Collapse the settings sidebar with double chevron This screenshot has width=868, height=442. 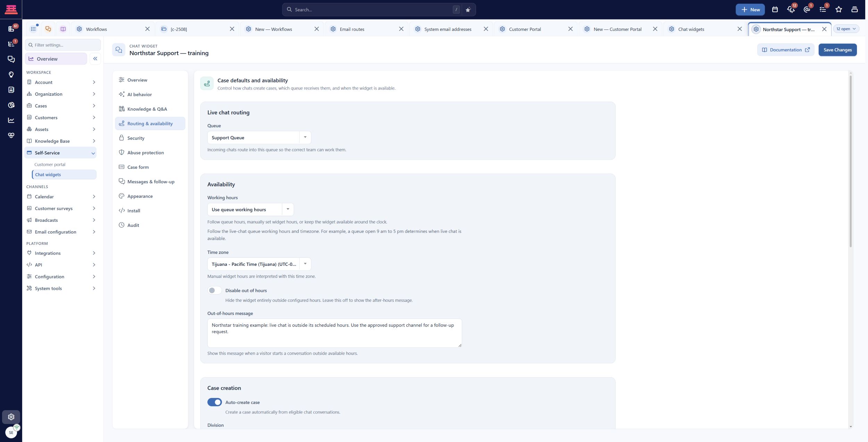point(95,59)
